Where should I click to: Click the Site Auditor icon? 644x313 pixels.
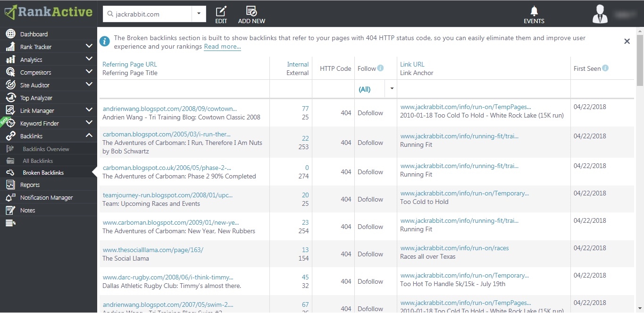[10, 85]
